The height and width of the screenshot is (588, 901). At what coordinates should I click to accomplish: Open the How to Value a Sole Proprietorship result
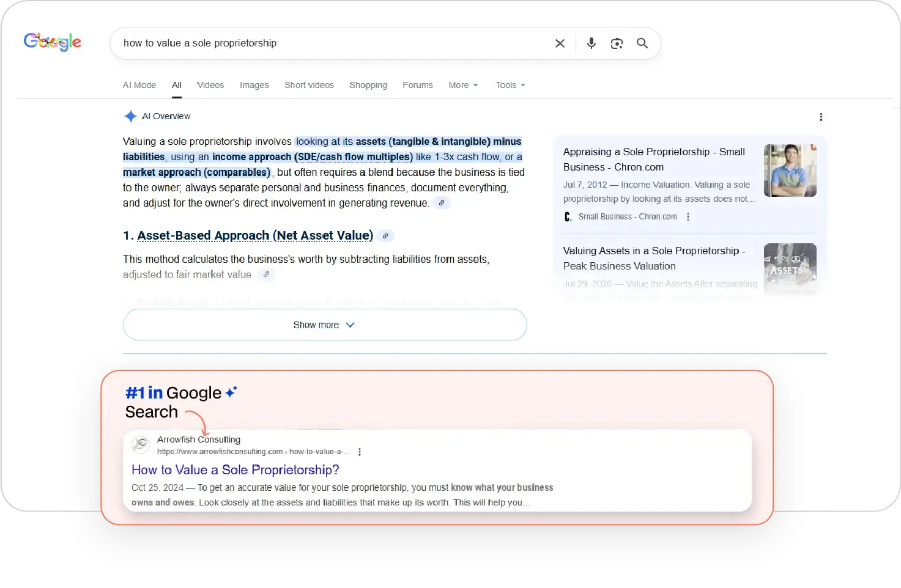[x=235, y=469]
